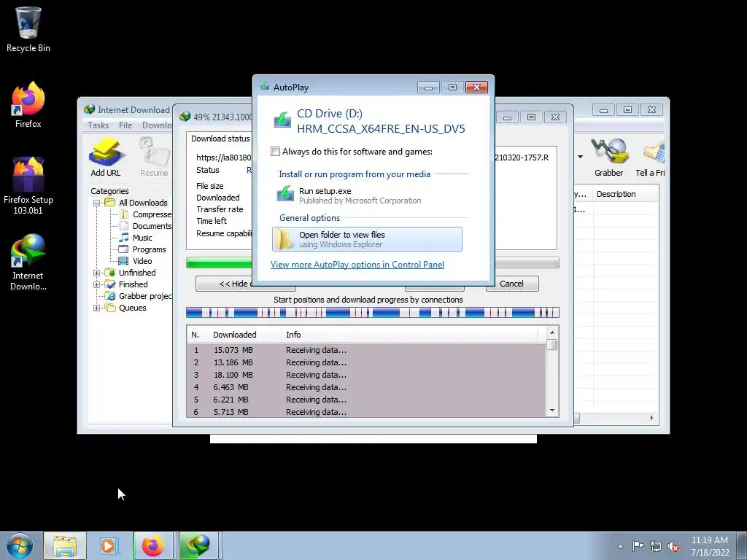Select connection row 3 with 18.100 MB
747x560 pixels.
pos(366,375)
